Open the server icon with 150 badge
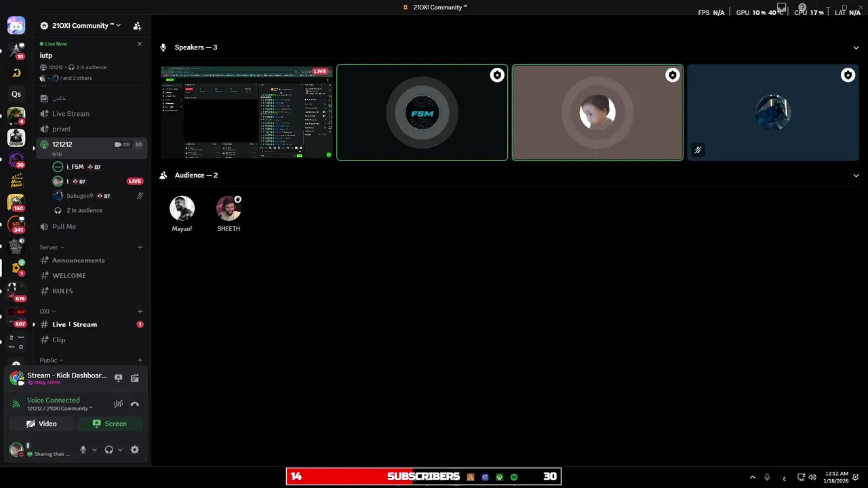This screenshot has height=488, width=868. click(16, 203)
